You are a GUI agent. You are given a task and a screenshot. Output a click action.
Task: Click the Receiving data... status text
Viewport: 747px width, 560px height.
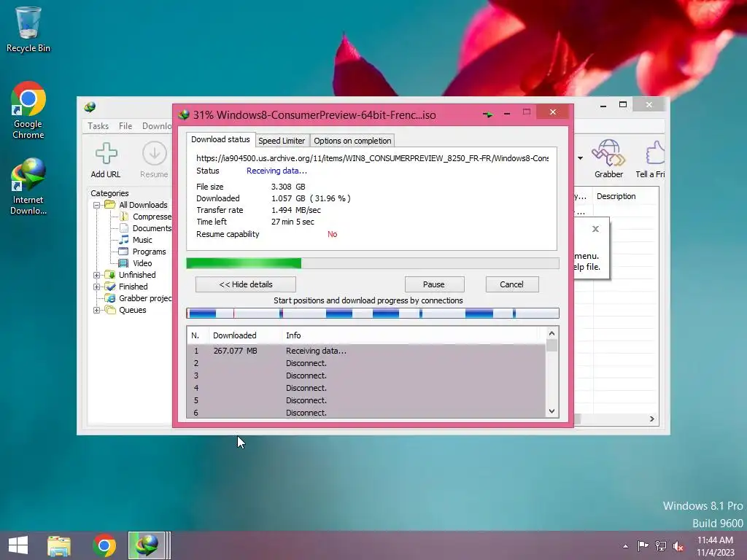pyautogui.click(x=276, y=171)
